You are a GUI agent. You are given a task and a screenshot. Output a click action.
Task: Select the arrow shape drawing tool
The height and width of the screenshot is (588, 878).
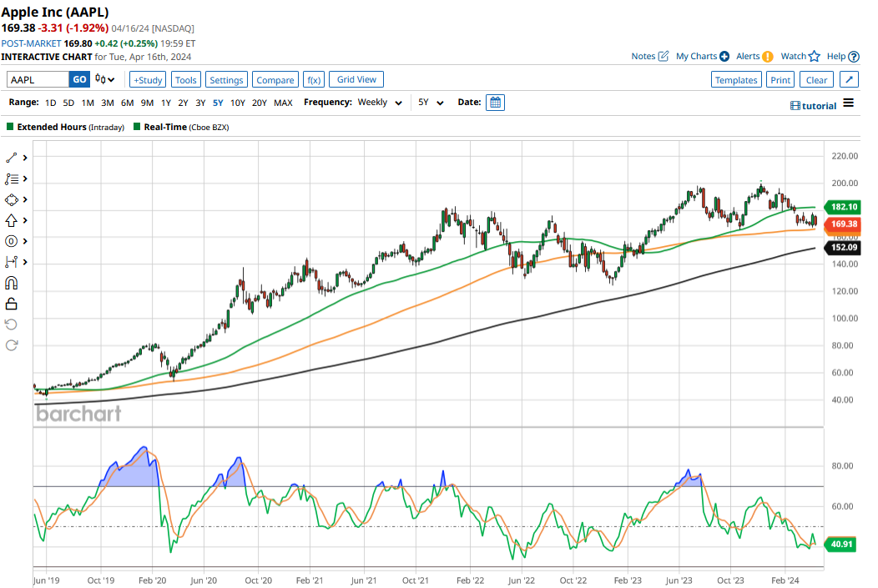(12, 220)
